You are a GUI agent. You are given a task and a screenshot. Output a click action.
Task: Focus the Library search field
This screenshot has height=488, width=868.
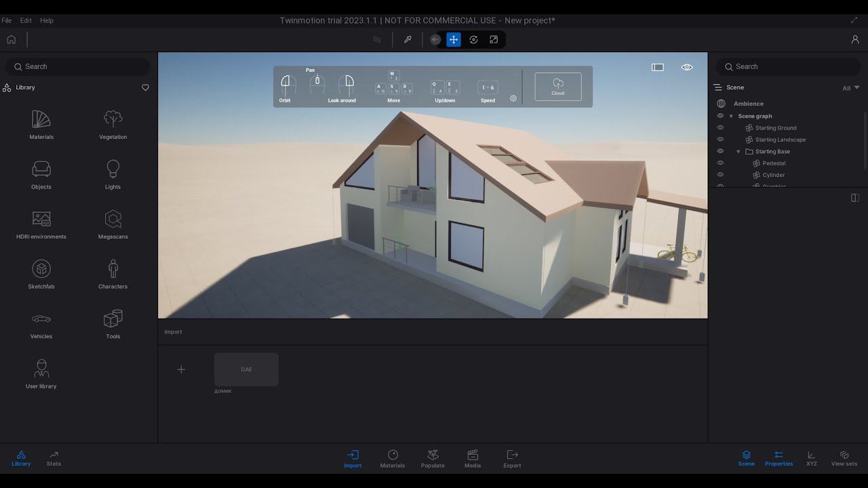pos(78,66)
